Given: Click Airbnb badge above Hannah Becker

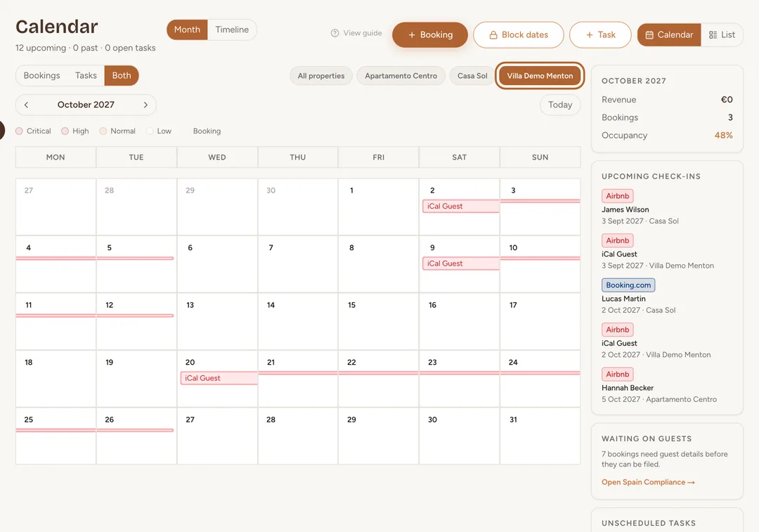Looking at the screenshot, I should click(x=618, y=374).
